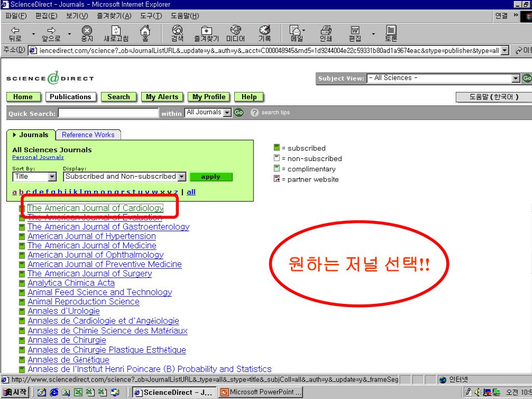532x399 pixels.
Task: Open the 도움말(H) menu
Action: (185, 16)
